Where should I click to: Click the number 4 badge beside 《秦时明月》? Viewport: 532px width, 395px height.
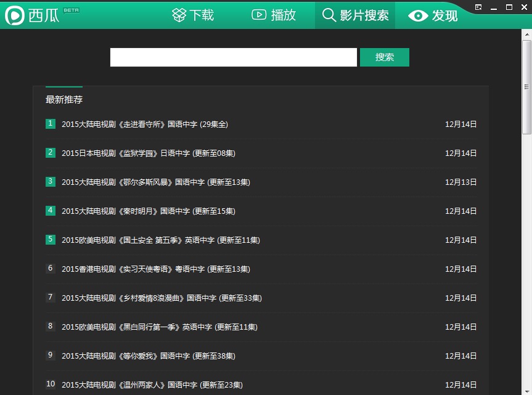pos(50,211)
